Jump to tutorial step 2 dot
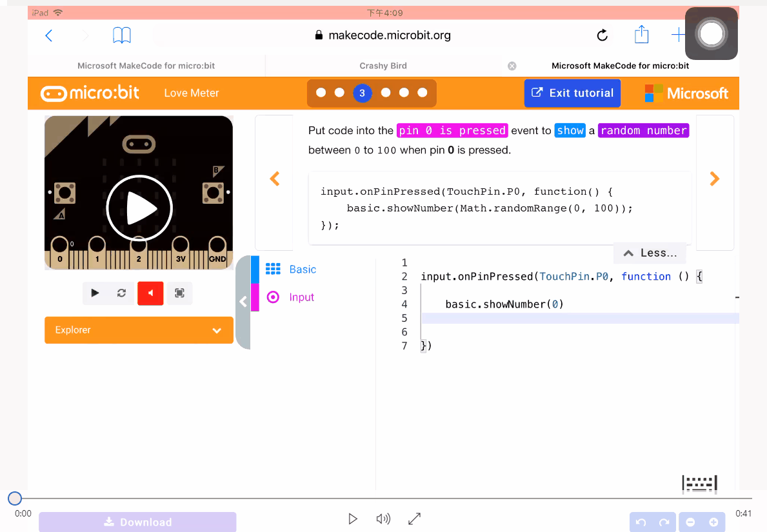 (x=339, y=92)
